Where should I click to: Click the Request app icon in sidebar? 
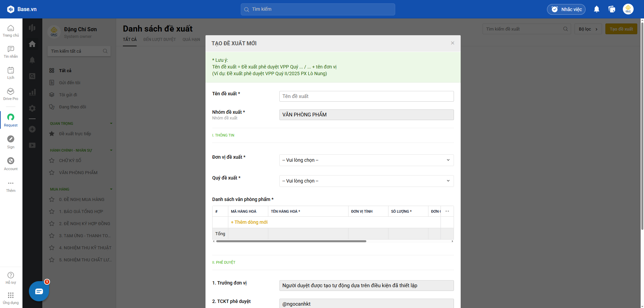pyautogui.click(x=11, y=120)
